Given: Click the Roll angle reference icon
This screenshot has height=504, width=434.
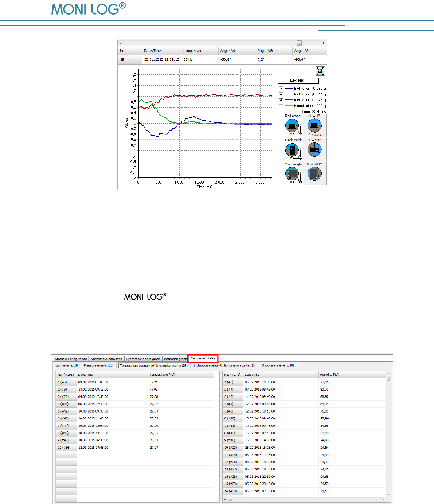Looking at the screenshot, I should (293, 126).
